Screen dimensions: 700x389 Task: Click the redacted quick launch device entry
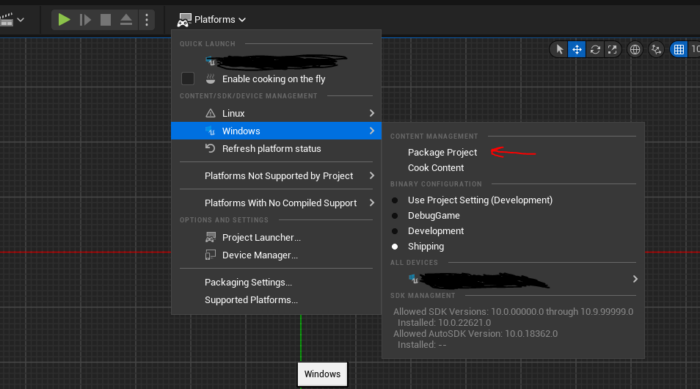click(x=276, y=62)
